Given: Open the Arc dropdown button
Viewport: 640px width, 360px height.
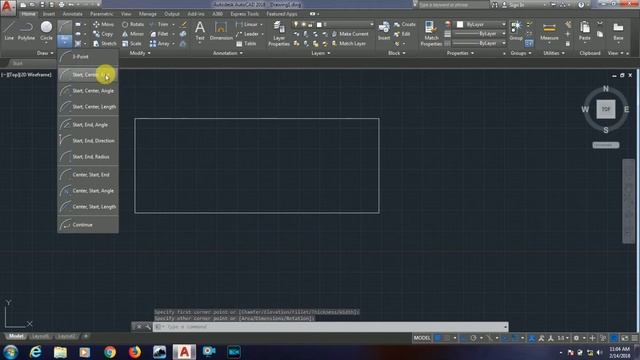Looking at the screenshot, I should 64,40.
